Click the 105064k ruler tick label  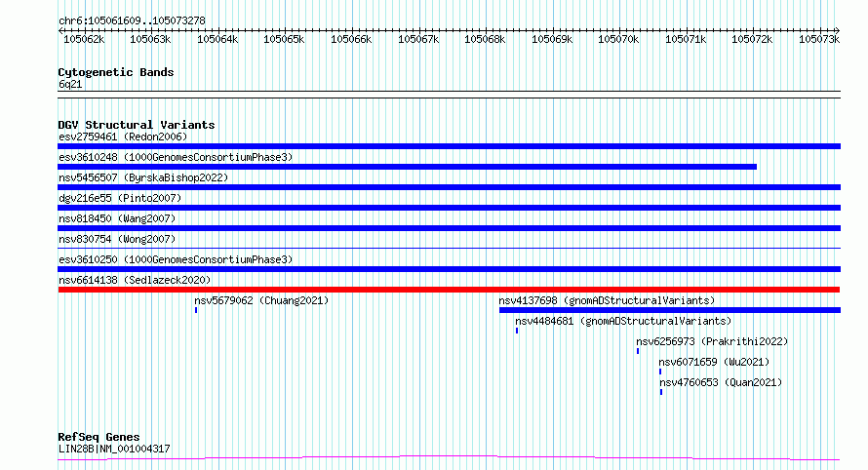(x=217, y=39)
